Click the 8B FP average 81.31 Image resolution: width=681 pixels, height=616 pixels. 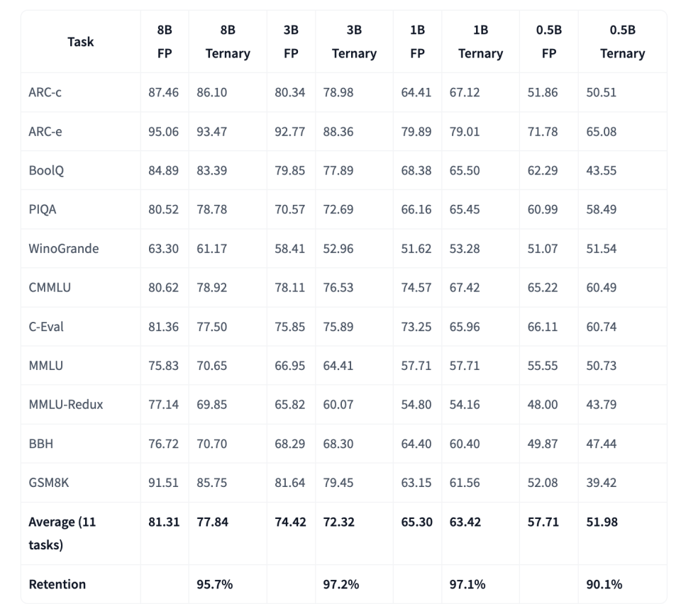(x=164, y=522)
